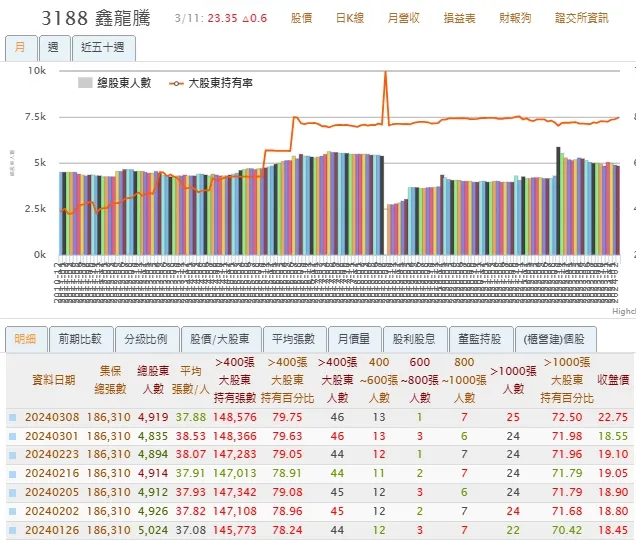Image resolution: width=636 pixels, height=540 pixels.
Task: Click the 20240202 date cell
Action: 52,511
